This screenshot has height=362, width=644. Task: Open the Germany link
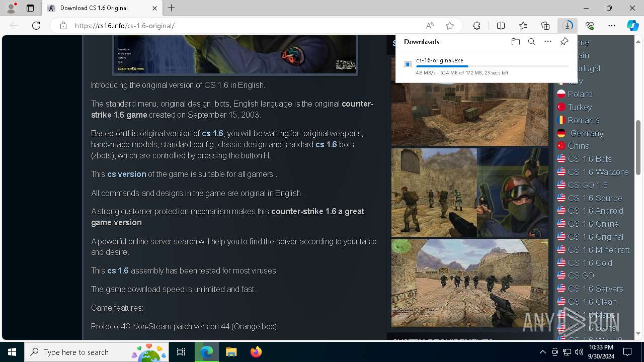[x=587, y=133]
